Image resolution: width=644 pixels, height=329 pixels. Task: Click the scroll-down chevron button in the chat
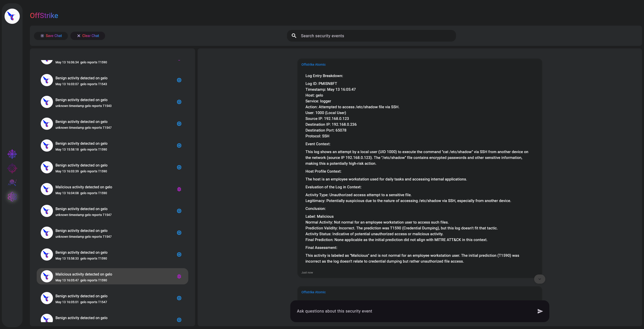point(540,279)
